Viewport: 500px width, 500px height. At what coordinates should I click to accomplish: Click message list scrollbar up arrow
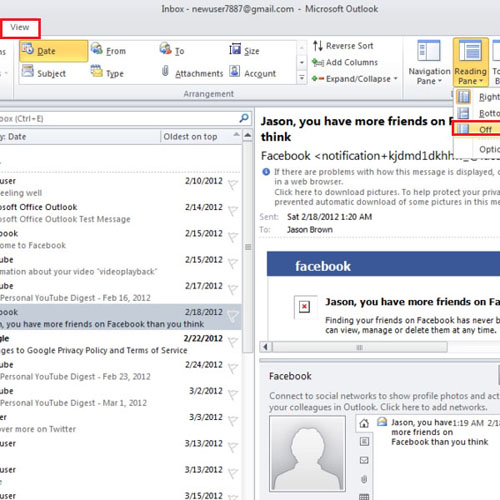coord(248,135)
